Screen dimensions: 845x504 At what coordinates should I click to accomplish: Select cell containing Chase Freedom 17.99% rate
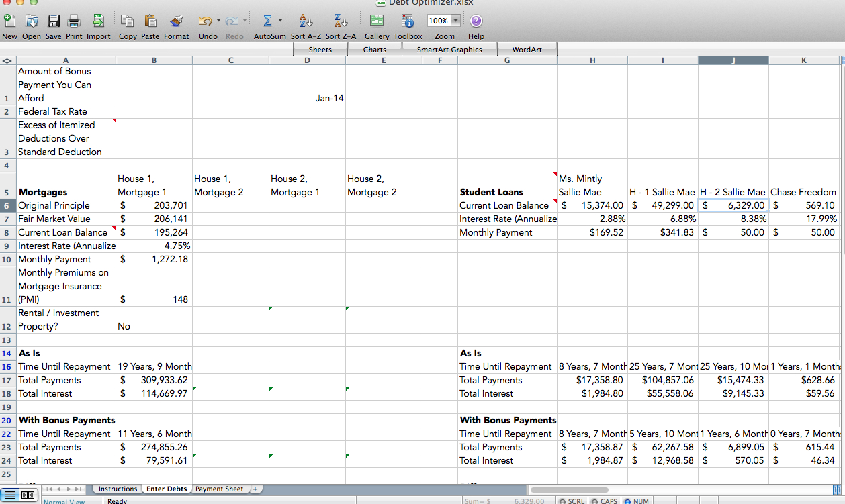(x=803, y=219)
